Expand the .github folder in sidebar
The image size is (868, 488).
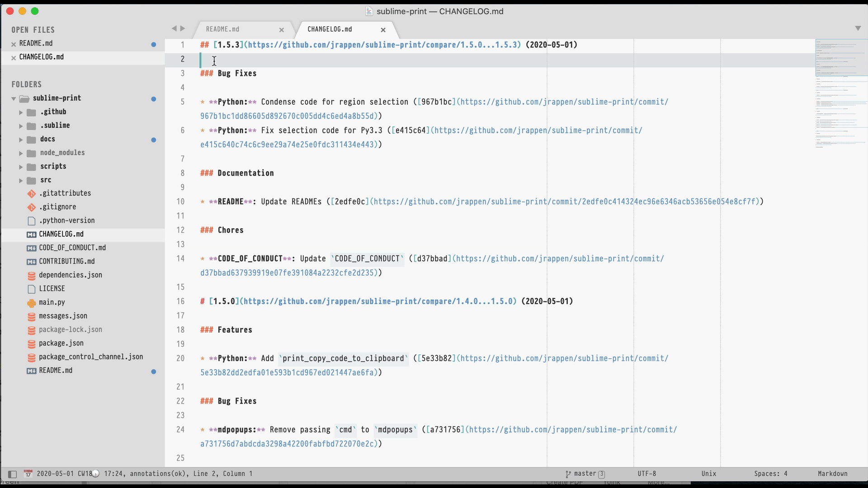click(x=21, y=112)
